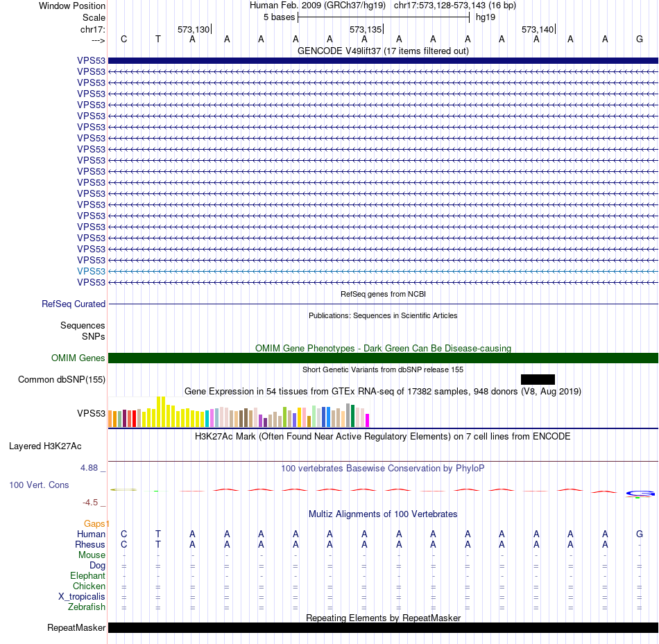Click the 573,135 ruler position marker
The height and width of the screenshot is (644, 659).
(366, 29)
